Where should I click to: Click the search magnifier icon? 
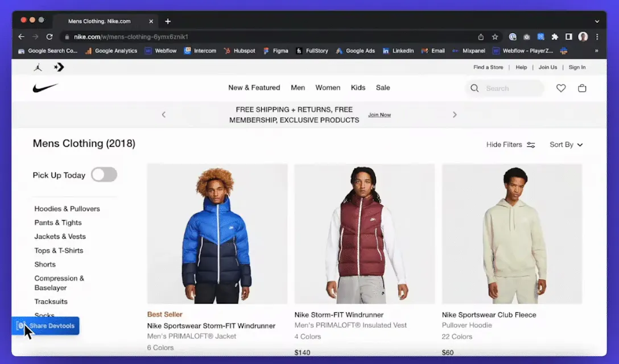pyautogui.click(x=474, y=88)
